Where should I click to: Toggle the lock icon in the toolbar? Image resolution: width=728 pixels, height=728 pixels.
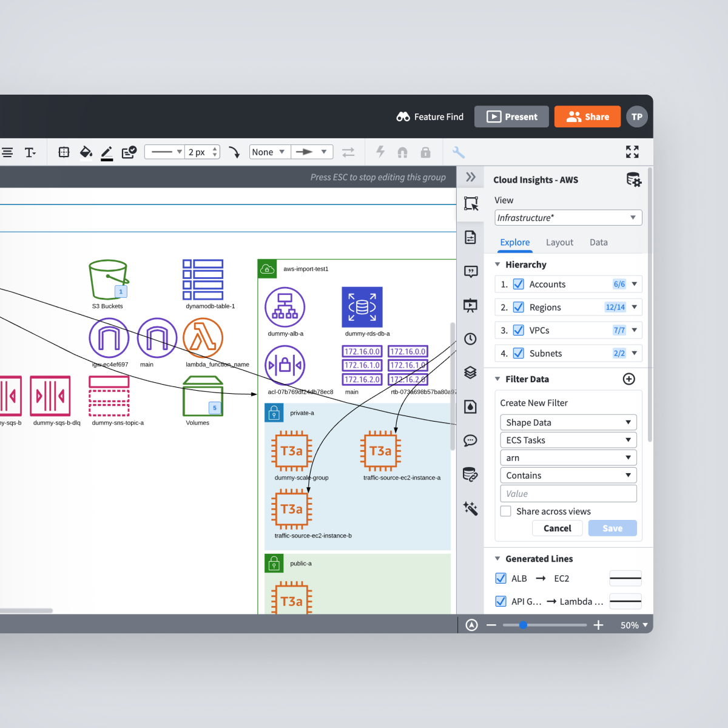click(x=425, y=152)
